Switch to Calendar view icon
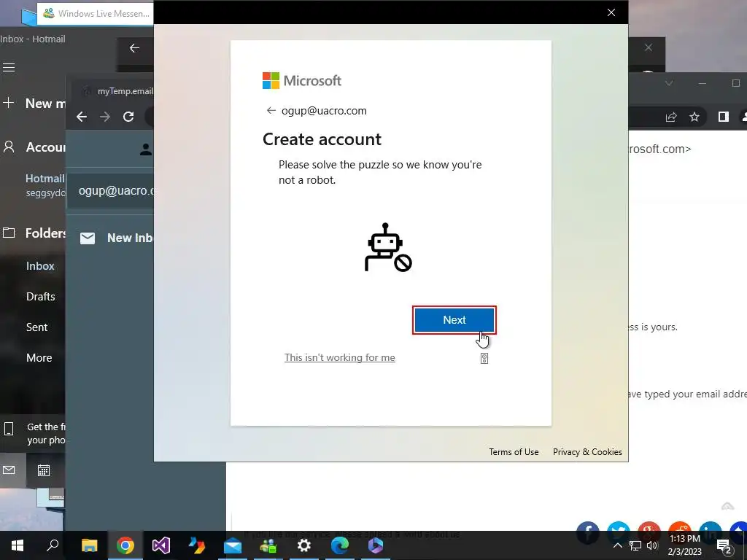Screen dimensions: 747x560 (43, 470)
